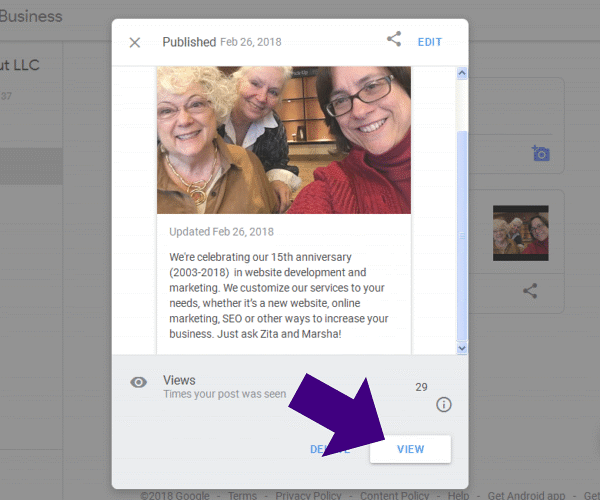Click the scrollbar up arrow in post preview
Viewport: 600px width, 500px height.
click(461, 74)
